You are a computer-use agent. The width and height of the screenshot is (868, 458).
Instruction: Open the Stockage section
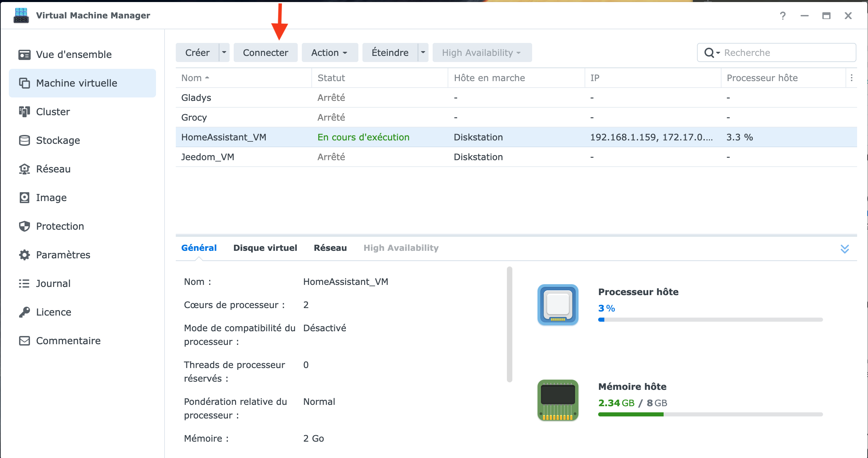[82, 140]
